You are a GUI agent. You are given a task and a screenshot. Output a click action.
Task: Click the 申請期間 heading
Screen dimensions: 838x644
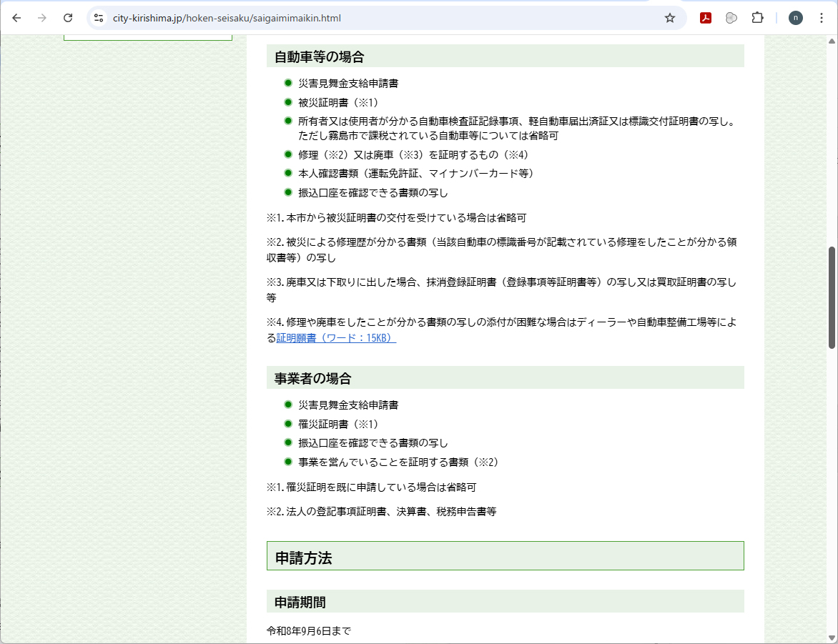pyautogui.click(x=300, y=602)
